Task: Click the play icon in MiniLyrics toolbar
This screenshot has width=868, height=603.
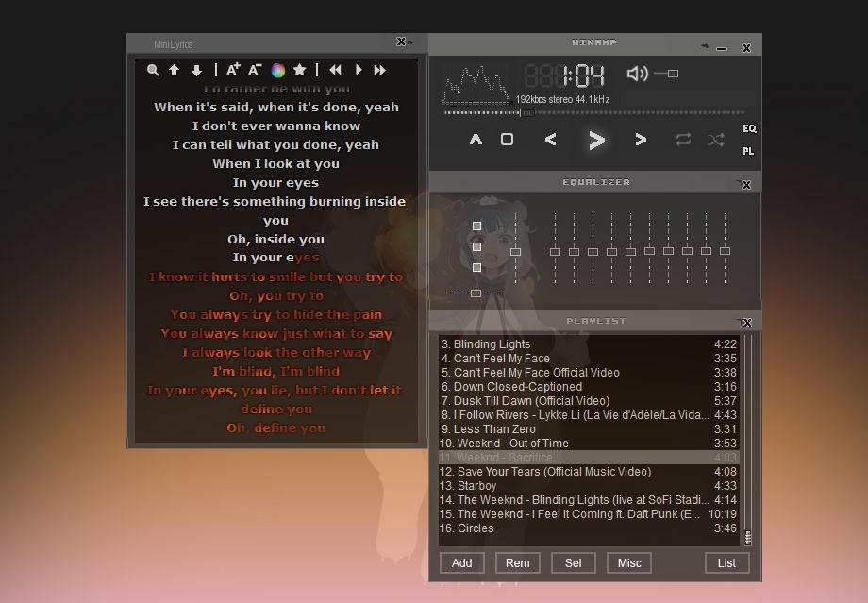Action: coord(359,70)
